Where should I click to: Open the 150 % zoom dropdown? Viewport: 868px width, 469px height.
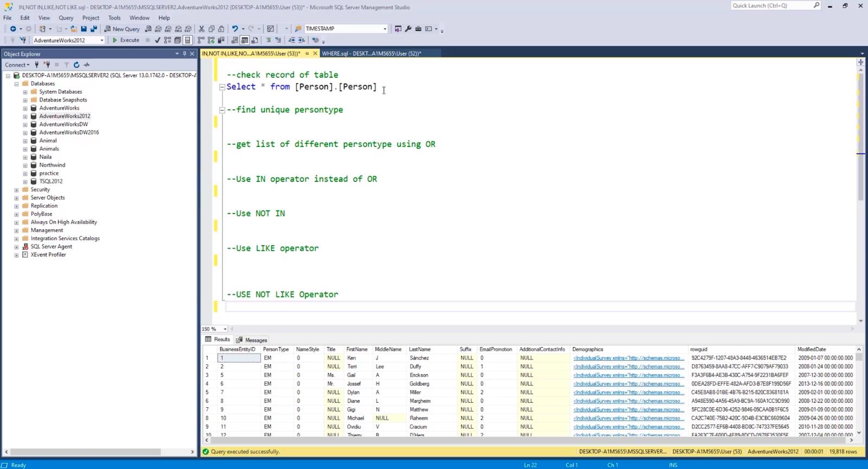[x=225, y=329]
